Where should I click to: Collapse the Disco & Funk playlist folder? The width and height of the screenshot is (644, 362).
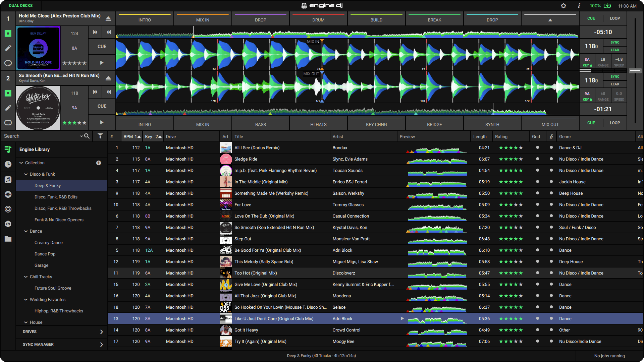tap(26, 174)
